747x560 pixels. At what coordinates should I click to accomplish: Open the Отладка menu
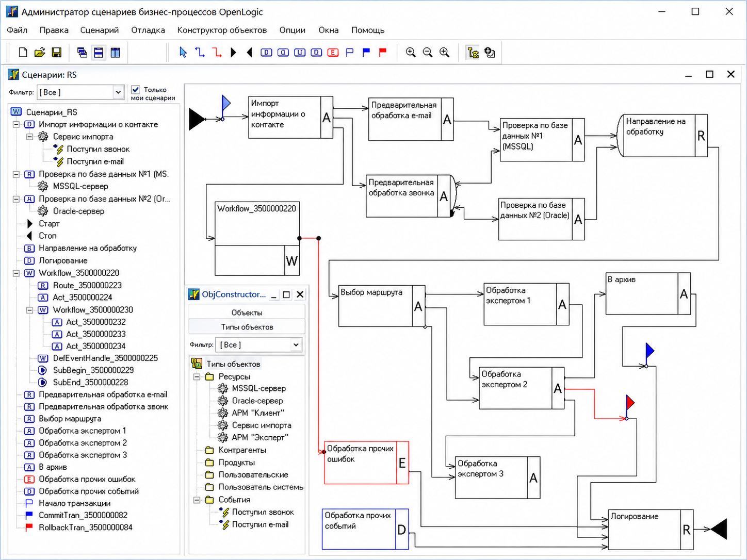148,30
